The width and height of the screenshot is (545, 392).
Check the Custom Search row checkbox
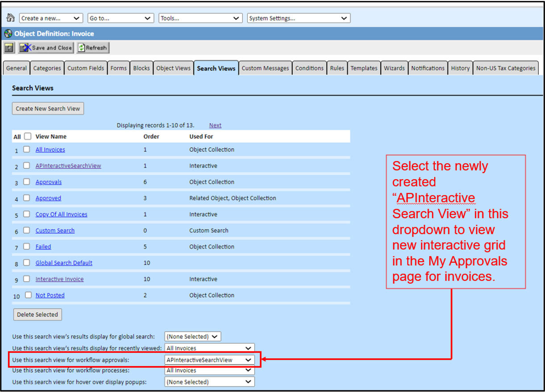tap(27, 230)
